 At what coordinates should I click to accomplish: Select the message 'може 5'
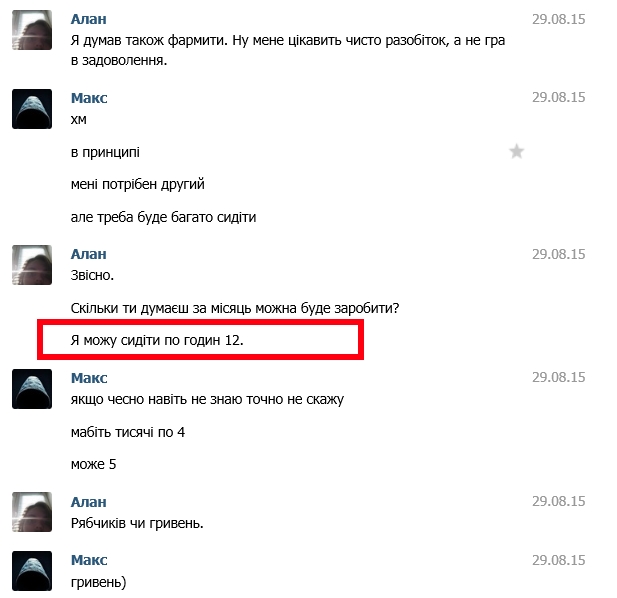94,464
